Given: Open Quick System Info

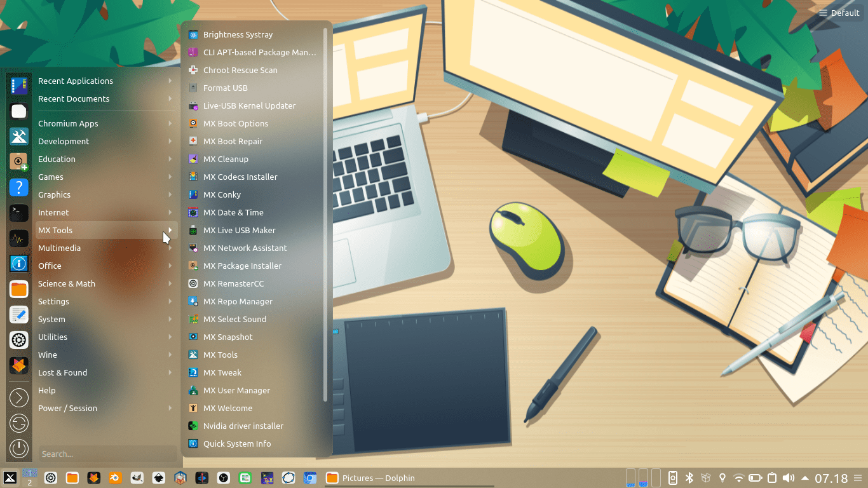Looking at the screenshot, I should [x=254, y=444].
